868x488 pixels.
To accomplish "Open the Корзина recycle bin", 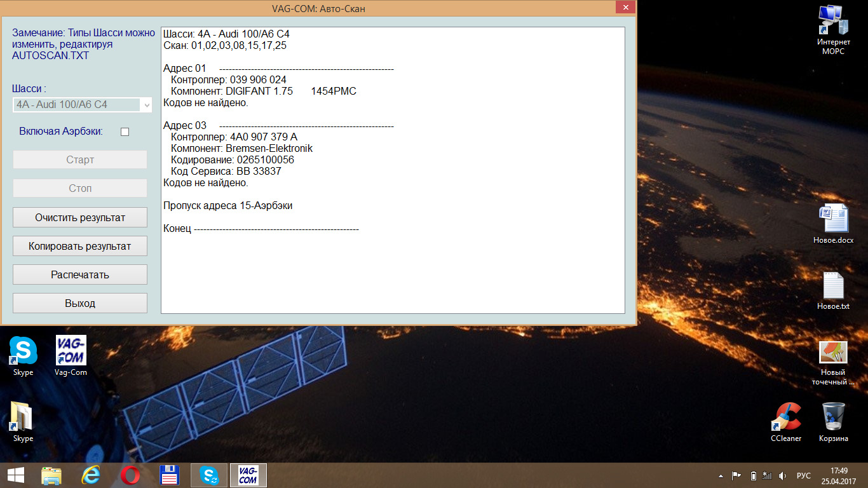I will pyautogui.click(x=833, y=422).
